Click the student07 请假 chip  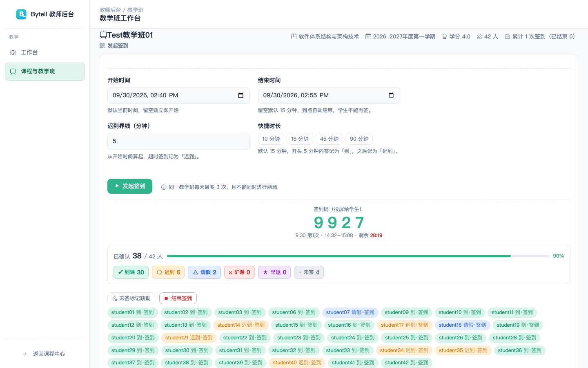[350, 312]
